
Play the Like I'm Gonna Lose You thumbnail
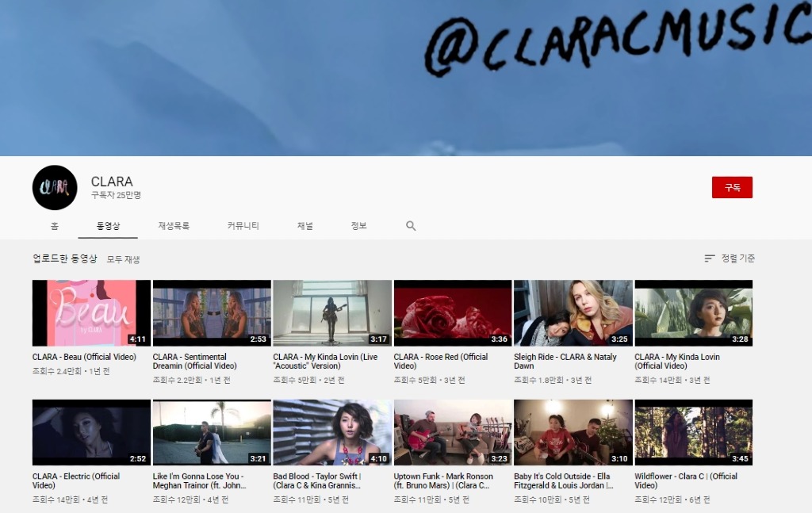[x=212, y=433]
